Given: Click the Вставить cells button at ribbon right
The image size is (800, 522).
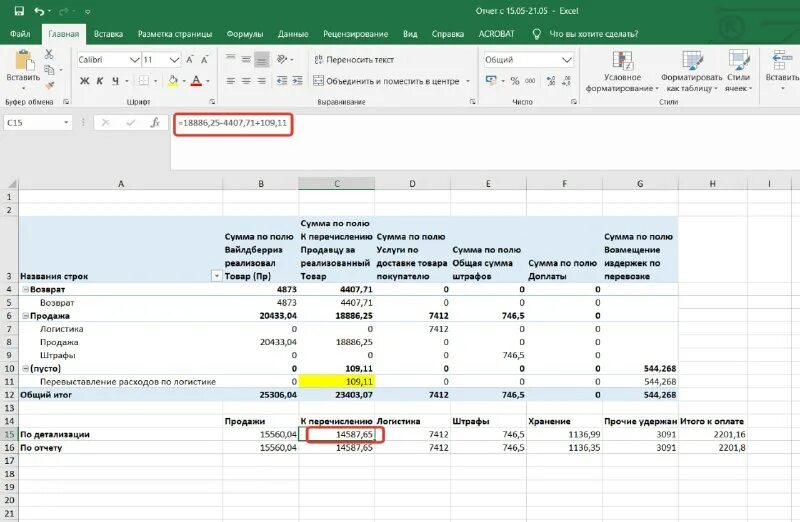Looking at the screenshot, I should click(782, 70).
